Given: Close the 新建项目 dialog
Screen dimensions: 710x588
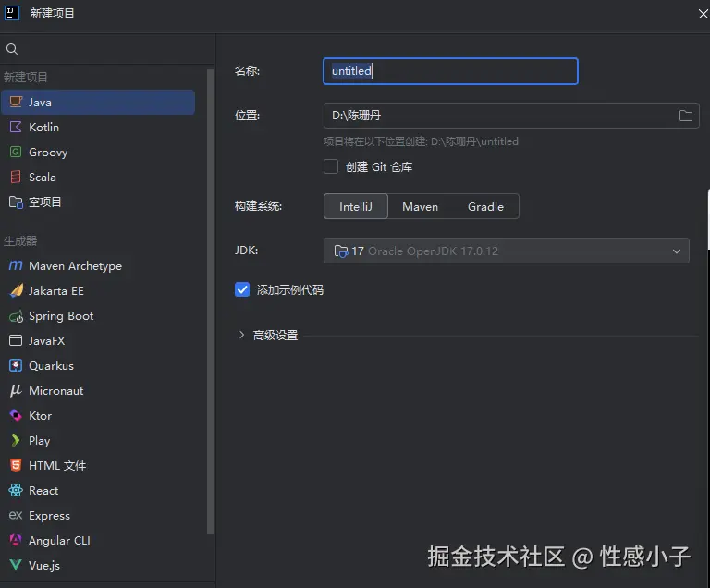Looking at the screenshot, I should 703,14.
